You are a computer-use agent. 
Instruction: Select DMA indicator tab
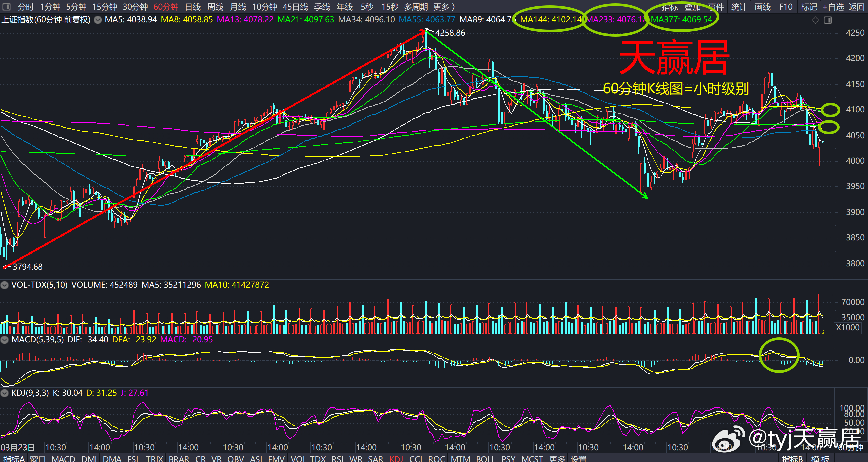point(112,458)
